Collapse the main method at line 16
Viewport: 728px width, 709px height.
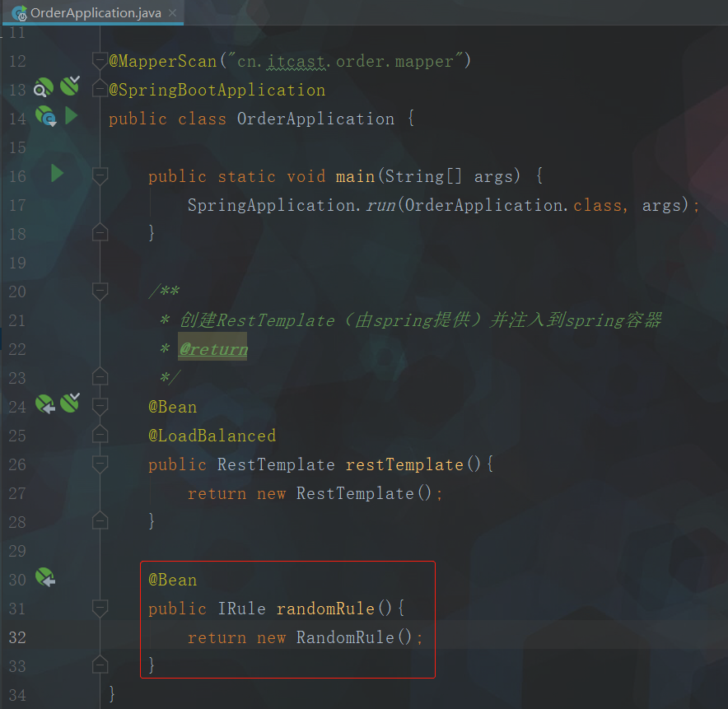(100, 175)
